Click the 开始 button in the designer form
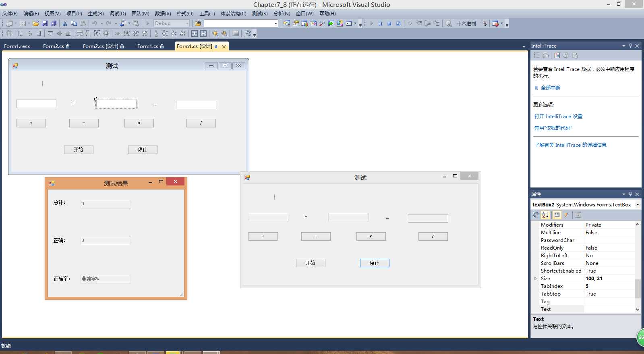Screen dimensions: 644x354 click(79, 150)
